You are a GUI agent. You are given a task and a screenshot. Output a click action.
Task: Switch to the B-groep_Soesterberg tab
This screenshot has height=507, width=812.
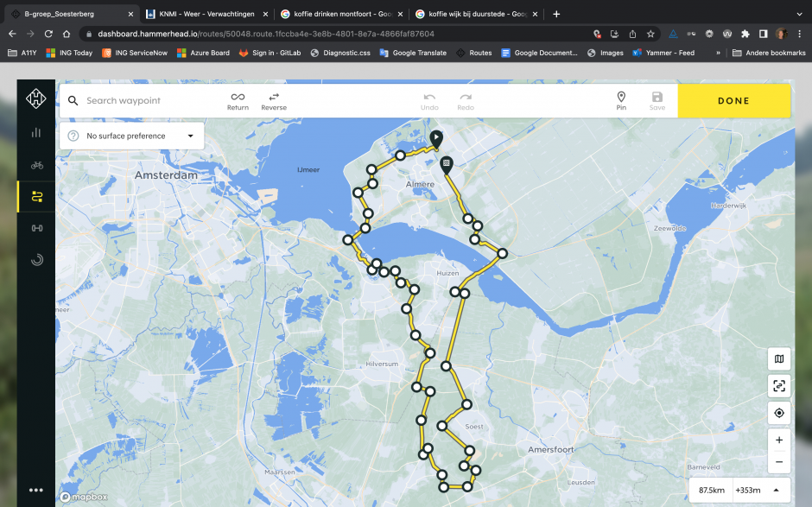[72, 14]
